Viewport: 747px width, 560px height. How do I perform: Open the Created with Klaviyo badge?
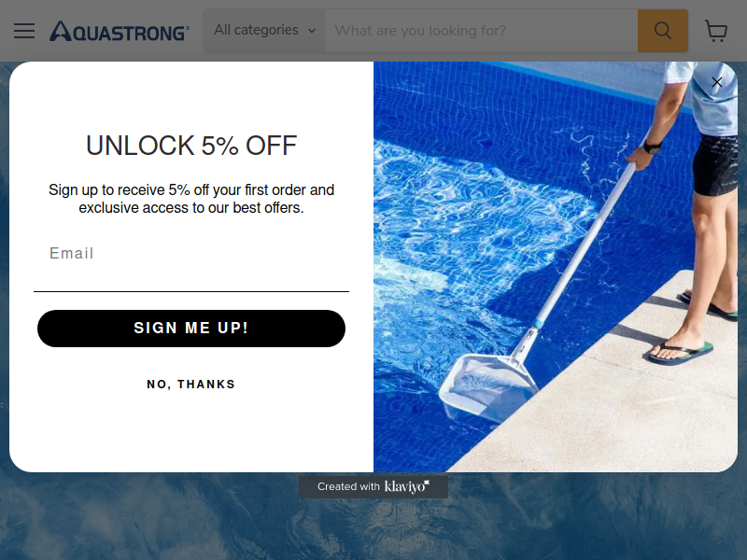pyautogui.click(x=373, y=486)
